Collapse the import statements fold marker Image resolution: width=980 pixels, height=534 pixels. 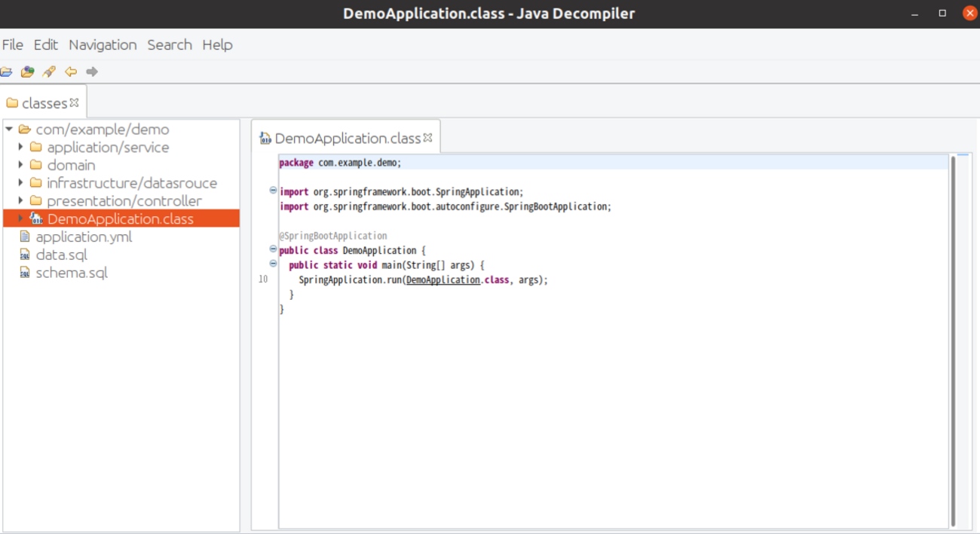point(273,191)
